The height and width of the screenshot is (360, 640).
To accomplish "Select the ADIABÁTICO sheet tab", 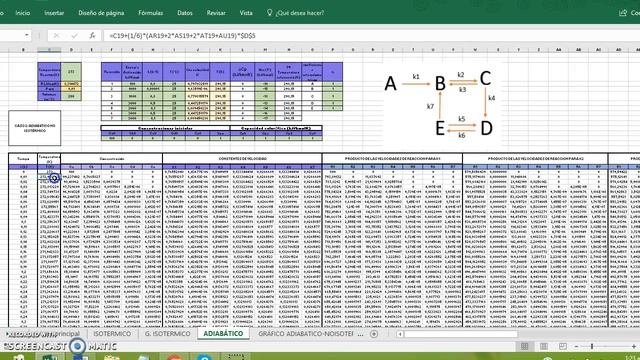I will point(223,334).
